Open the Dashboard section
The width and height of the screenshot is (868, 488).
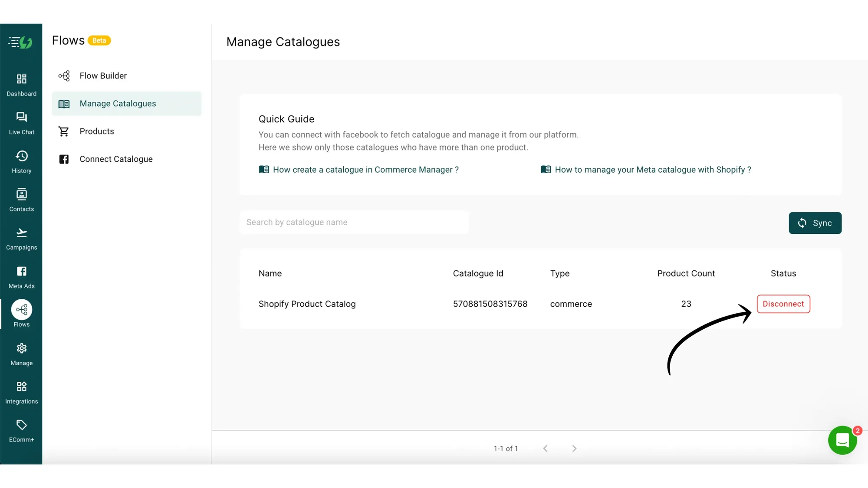coord(21,84)
